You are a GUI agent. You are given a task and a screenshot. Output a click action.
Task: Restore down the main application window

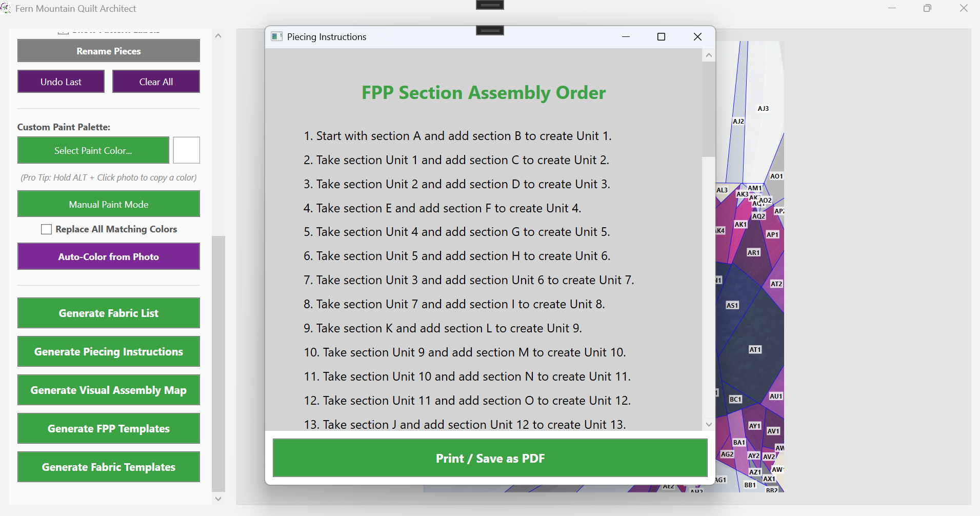(927, 8)
